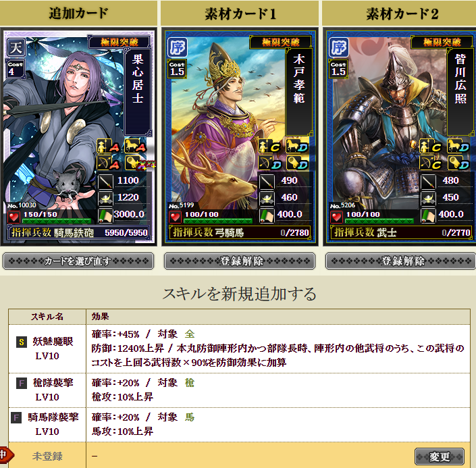Click the F rank icon beside 槍隊襲撃

pos(22,384)
